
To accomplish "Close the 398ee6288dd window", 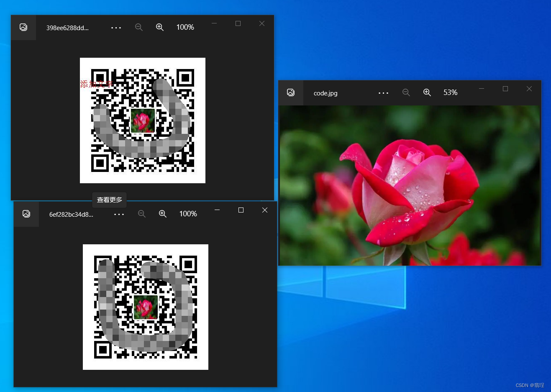I will coord(262,23).
